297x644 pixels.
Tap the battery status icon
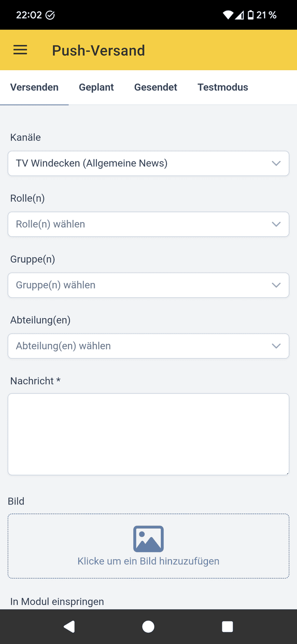(251, 15)
